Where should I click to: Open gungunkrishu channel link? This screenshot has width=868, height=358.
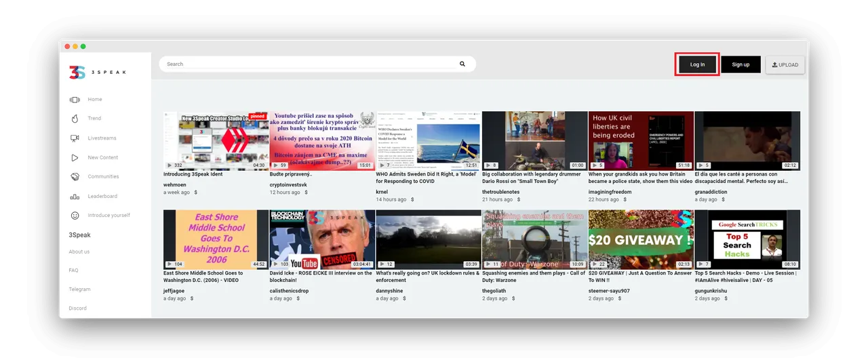click(712, 291)
